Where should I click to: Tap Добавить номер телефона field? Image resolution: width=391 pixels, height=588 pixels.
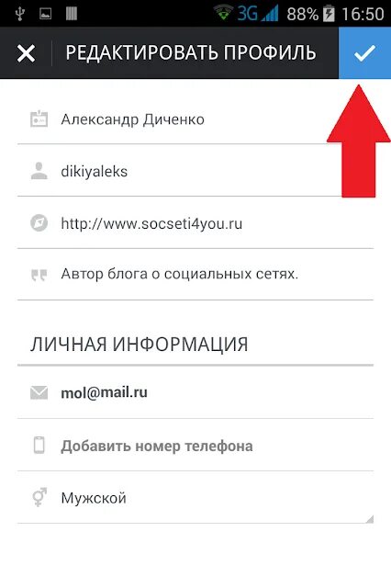195,446
